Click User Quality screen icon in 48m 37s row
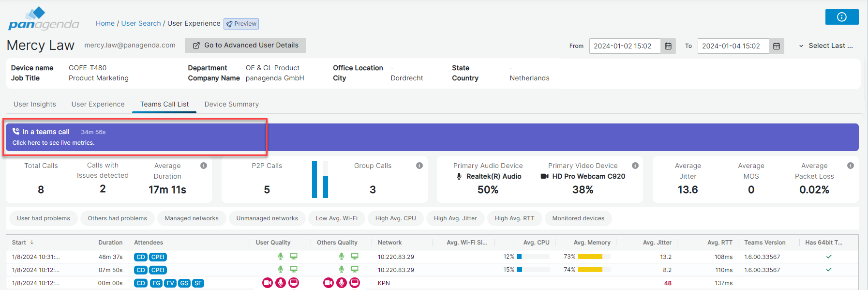 click(x=294, y=256)
